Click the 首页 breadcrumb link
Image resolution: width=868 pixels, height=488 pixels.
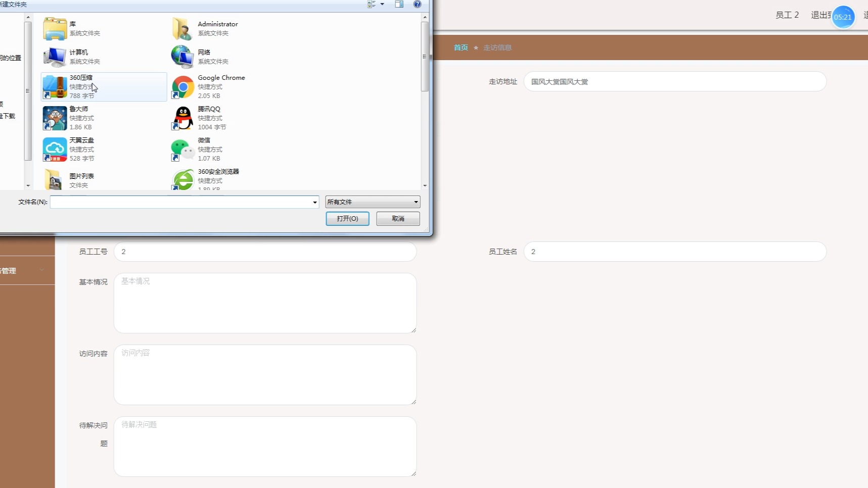[x=461, y=47]
